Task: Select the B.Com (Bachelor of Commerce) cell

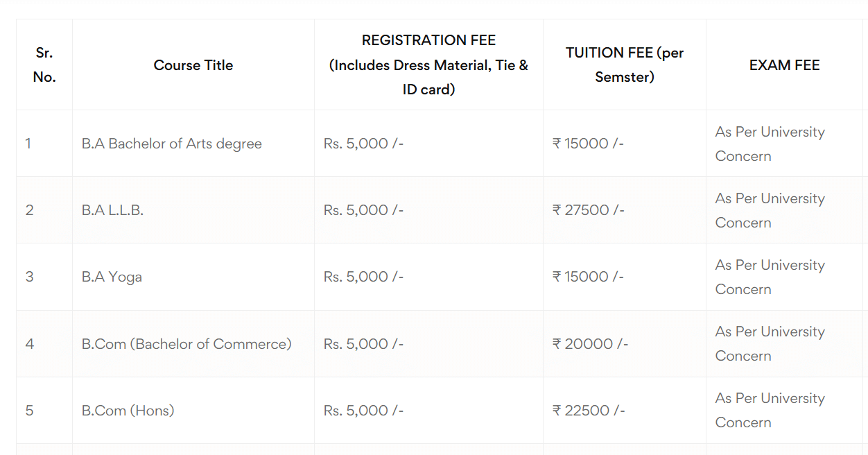Action: pos(186,344)
